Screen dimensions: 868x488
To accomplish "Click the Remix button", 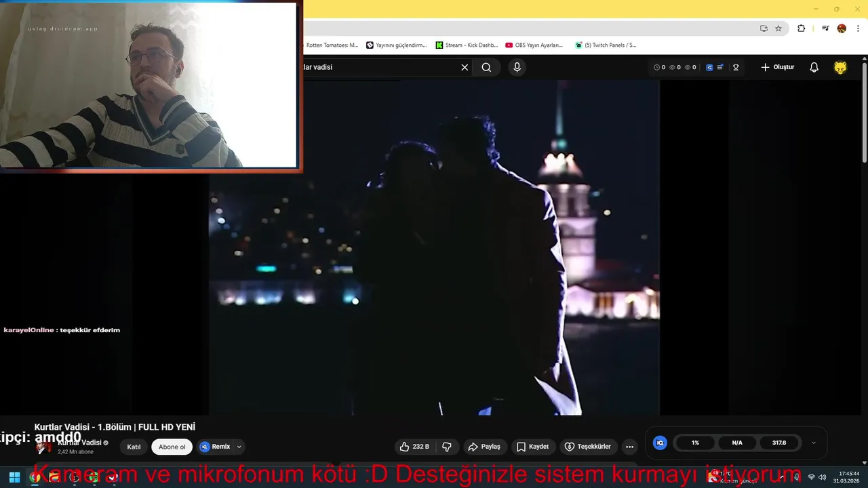I will [215, 447].
